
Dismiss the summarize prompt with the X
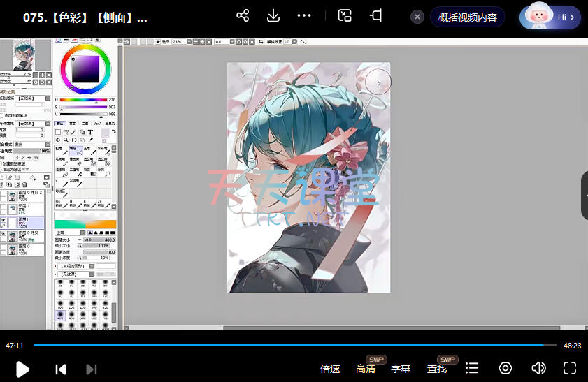click(417, 17)
